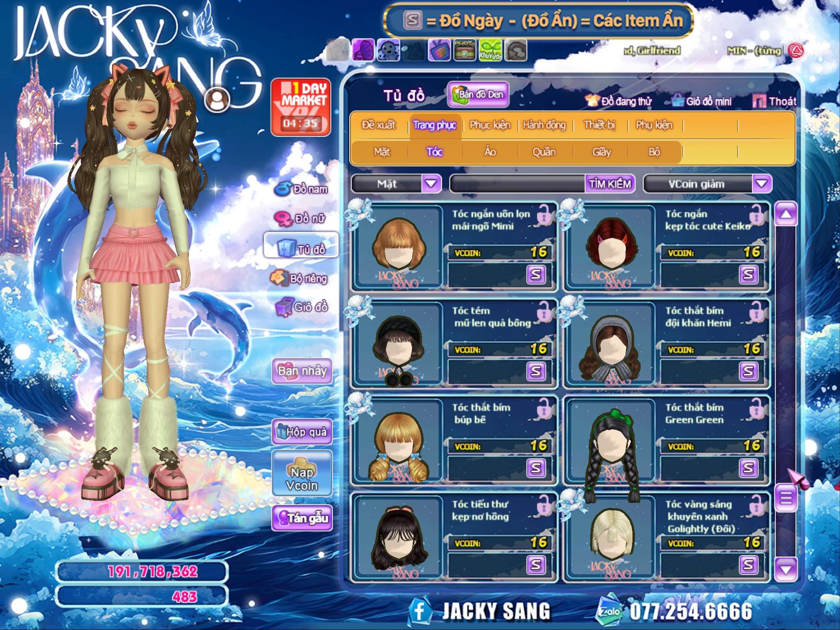Click Bán đồ Đen button

[478, 94]
